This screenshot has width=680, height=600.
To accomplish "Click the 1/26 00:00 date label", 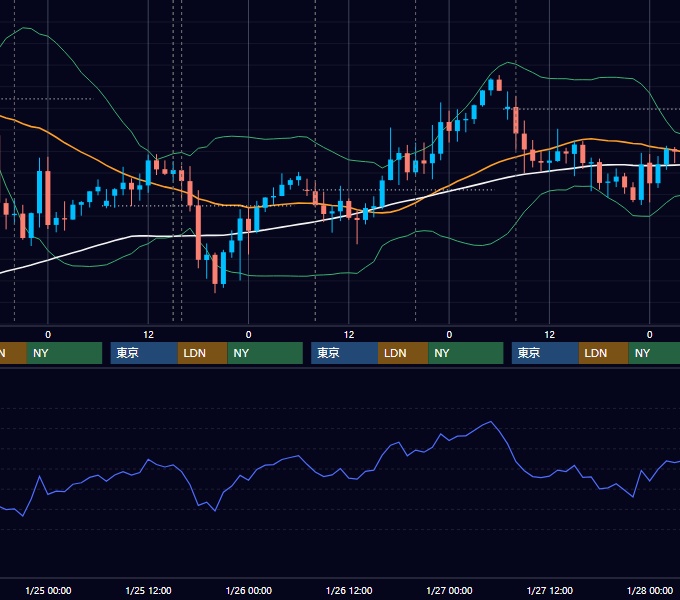I will 248,590.
